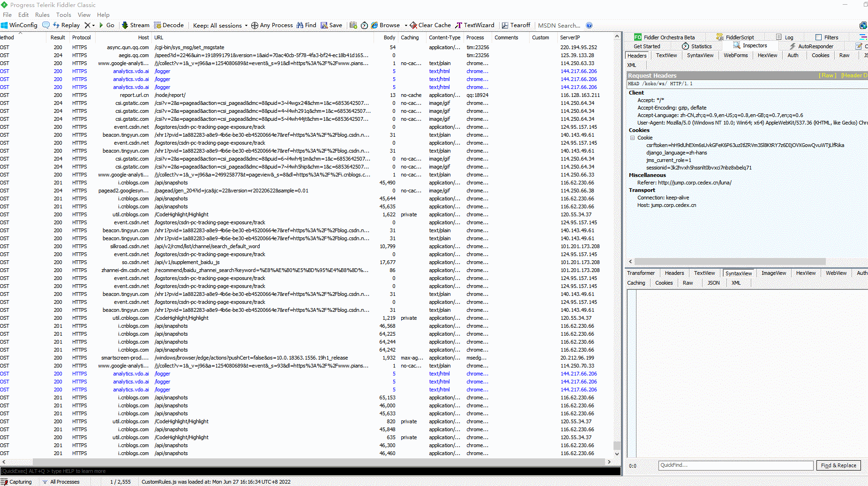This screenshot has height=486, width=868.
Task: Collapse the Cookie tree node
Action: click(632, 138)
